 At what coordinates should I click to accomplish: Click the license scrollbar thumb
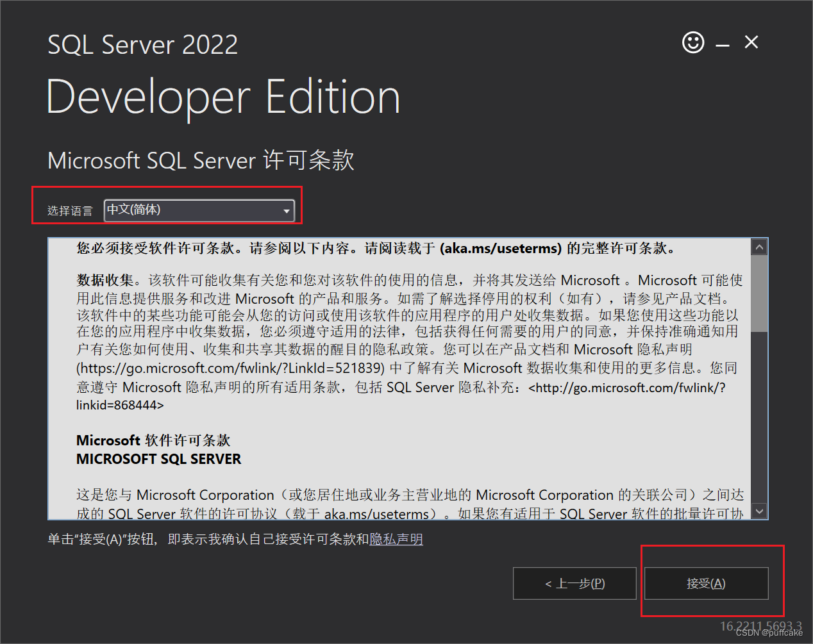tap(759, 293)
